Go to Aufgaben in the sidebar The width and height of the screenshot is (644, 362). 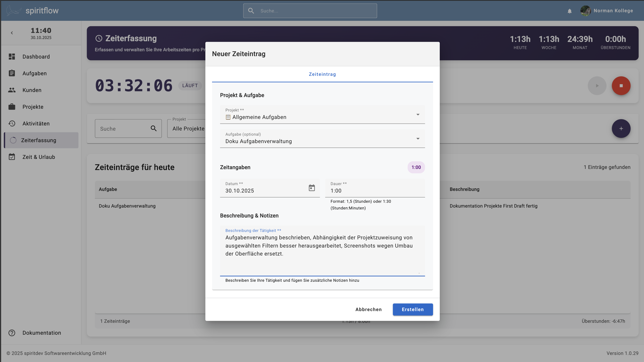pyautogui.click(x=41, y=73)
